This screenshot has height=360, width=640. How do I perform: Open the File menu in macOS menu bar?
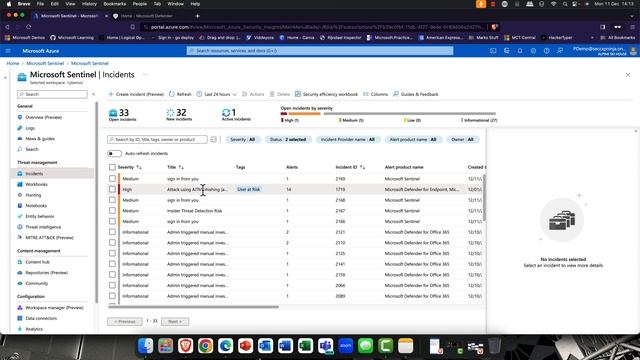pyautogui.click(x=40, y=4)
